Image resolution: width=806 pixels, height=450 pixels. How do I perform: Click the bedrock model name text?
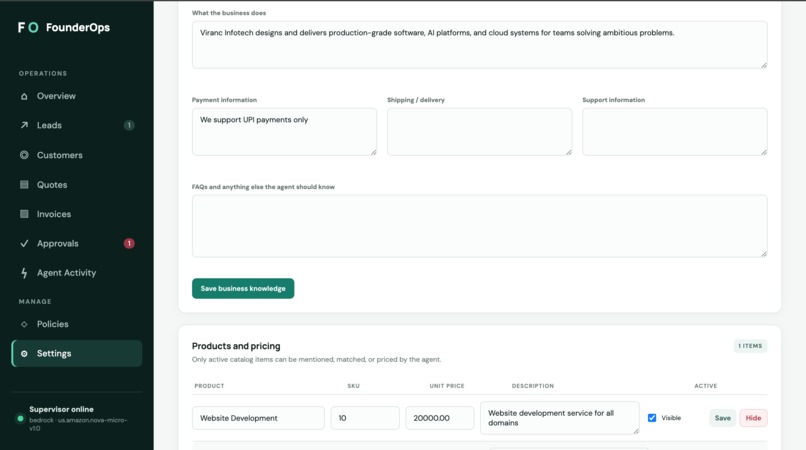[78, 424]
